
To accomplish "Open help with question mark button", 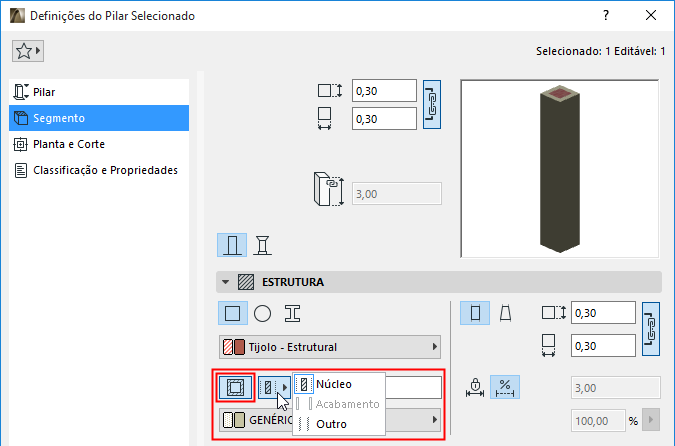I will [x=606, y=15].
